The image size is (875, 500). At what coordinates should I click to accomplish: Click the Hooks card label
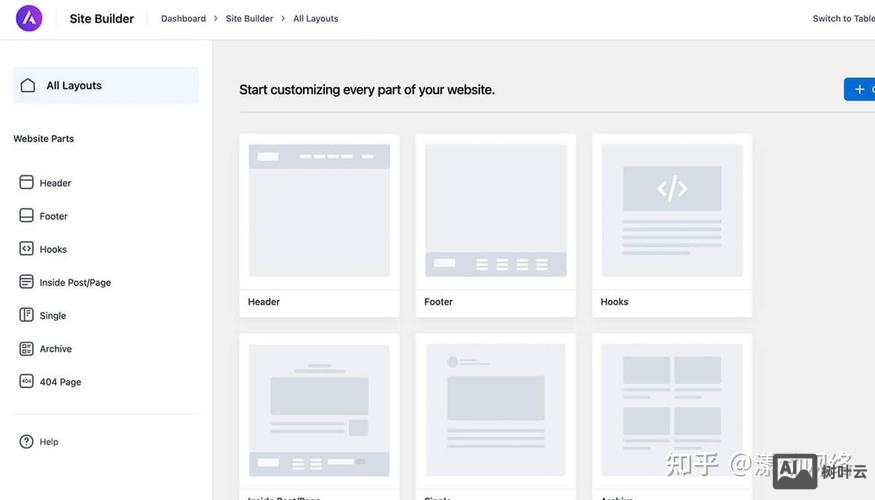coord(614,302)
